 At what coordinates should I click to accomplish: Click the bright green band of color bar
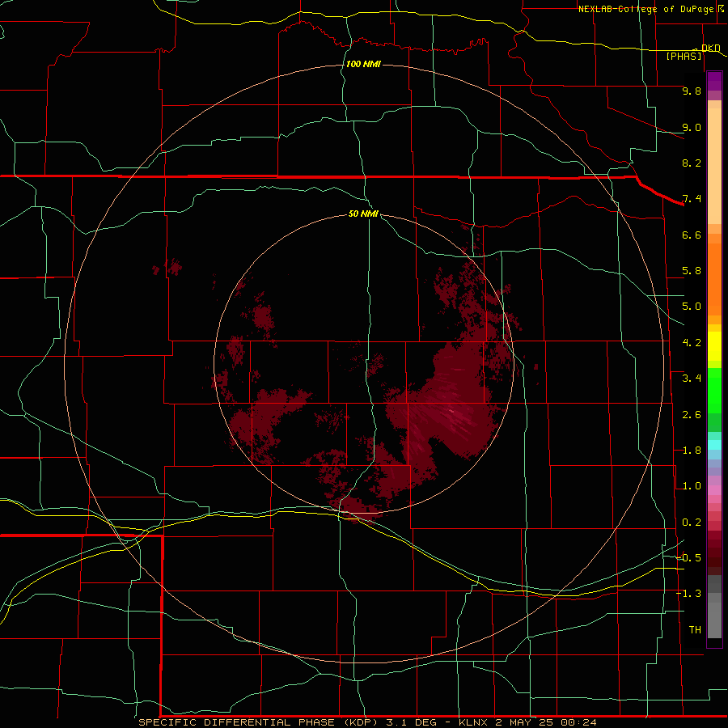[x=714, y=391]
